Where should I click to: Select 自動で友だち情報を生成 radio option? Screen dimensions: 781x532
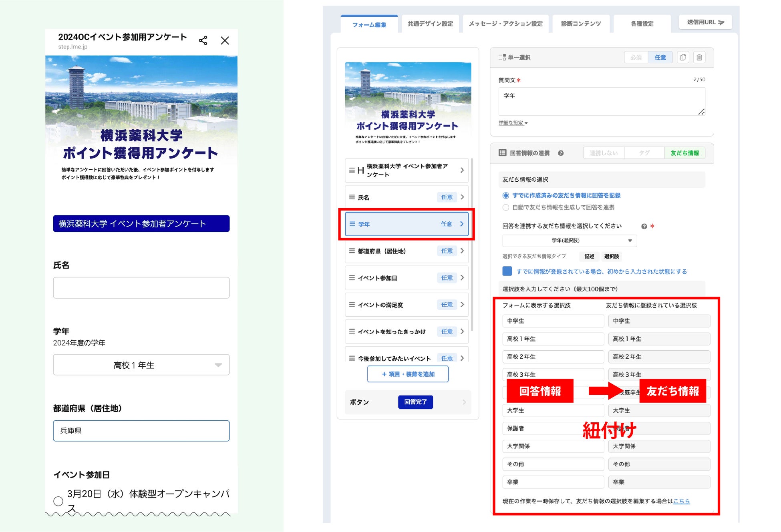[x=506, y=207]
